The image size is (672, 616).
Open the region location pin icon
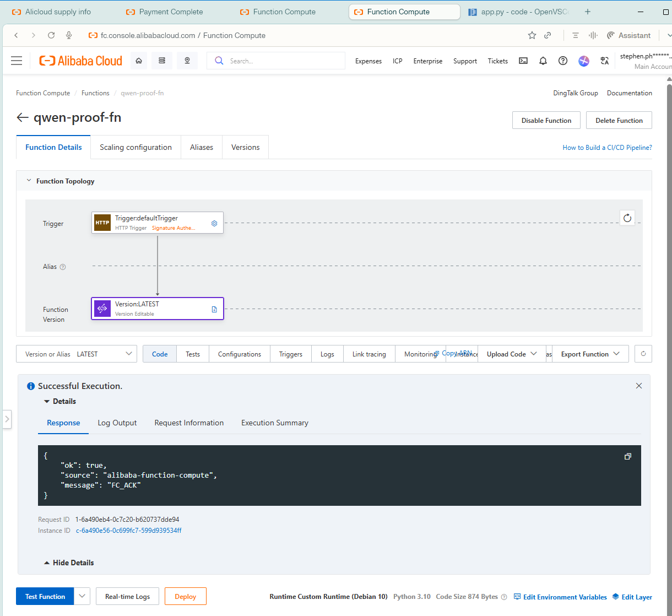pyautogui.click(x=187, y=61)
